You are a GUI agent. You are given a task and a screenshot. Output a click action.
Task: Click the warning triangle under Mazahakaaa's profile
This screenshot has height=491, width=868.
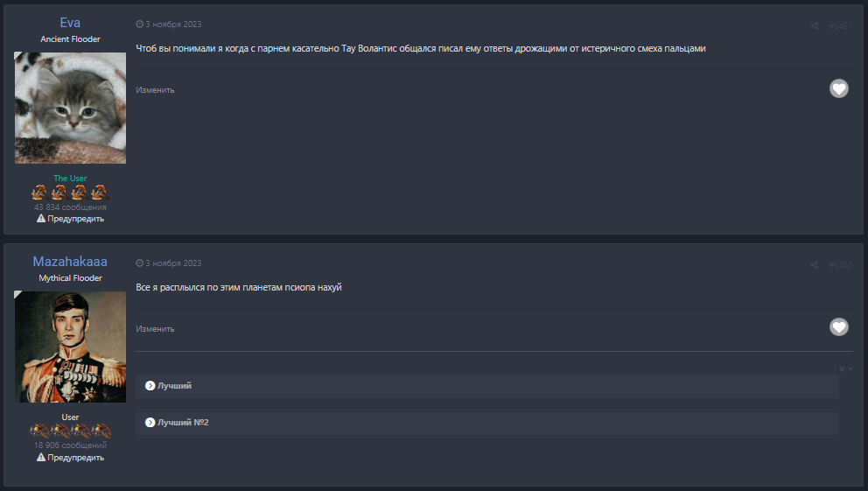(41, 457)
